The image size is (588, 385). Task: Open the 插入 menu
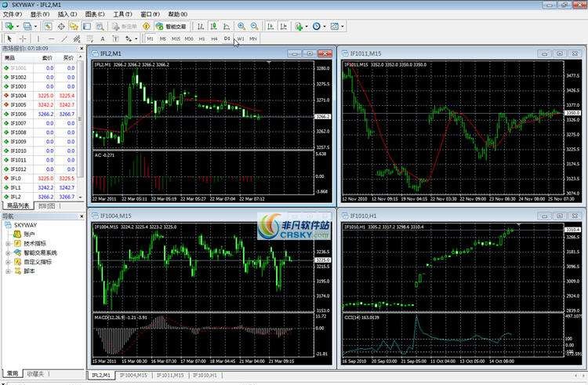67,14
